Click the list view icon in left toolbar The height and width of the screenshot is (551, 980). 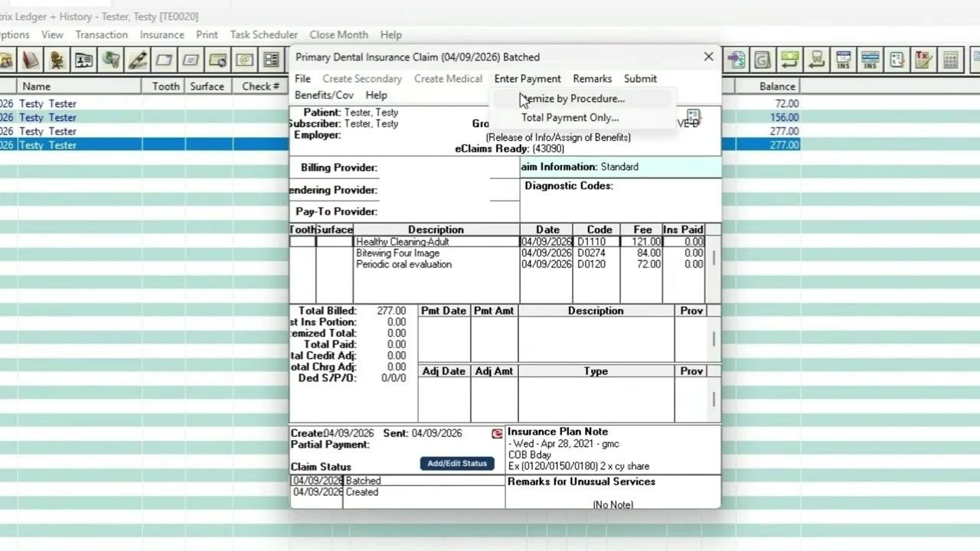tap(271, 60)
